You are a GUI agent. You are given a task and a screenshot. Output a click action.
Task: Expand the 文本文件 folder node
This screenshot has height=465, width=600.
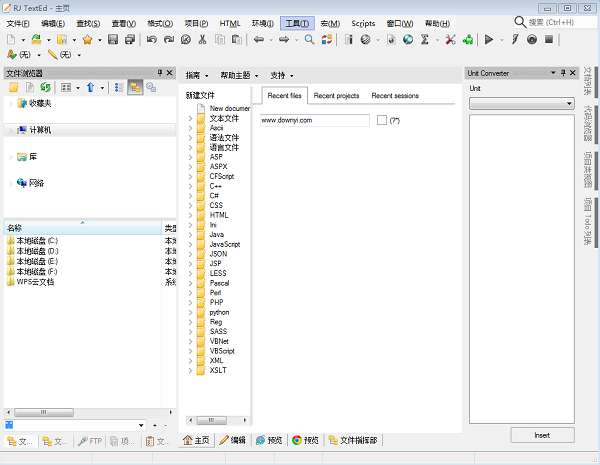pos(191,119)
